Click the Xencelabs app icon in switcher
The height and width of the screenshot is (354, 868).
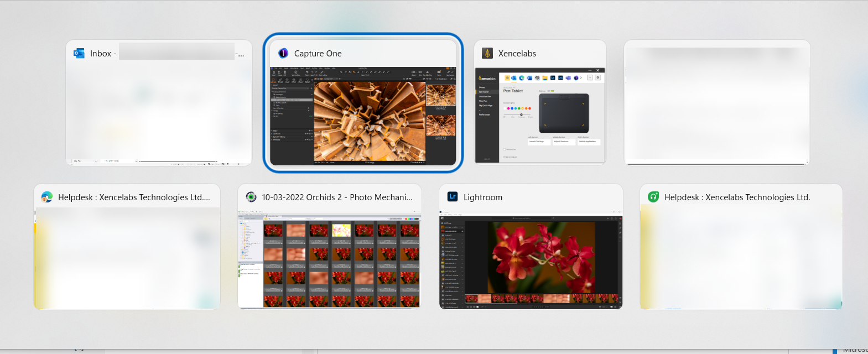[x=487, y=53]
